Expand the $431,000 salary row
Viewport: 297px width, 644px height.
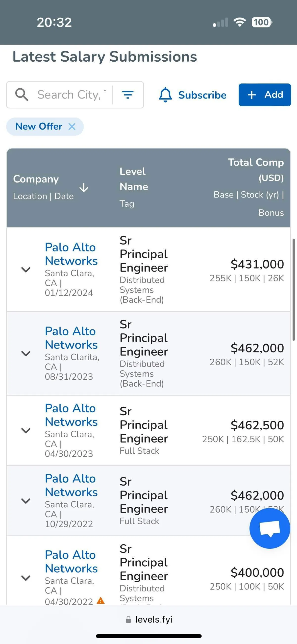click(26, 270)
